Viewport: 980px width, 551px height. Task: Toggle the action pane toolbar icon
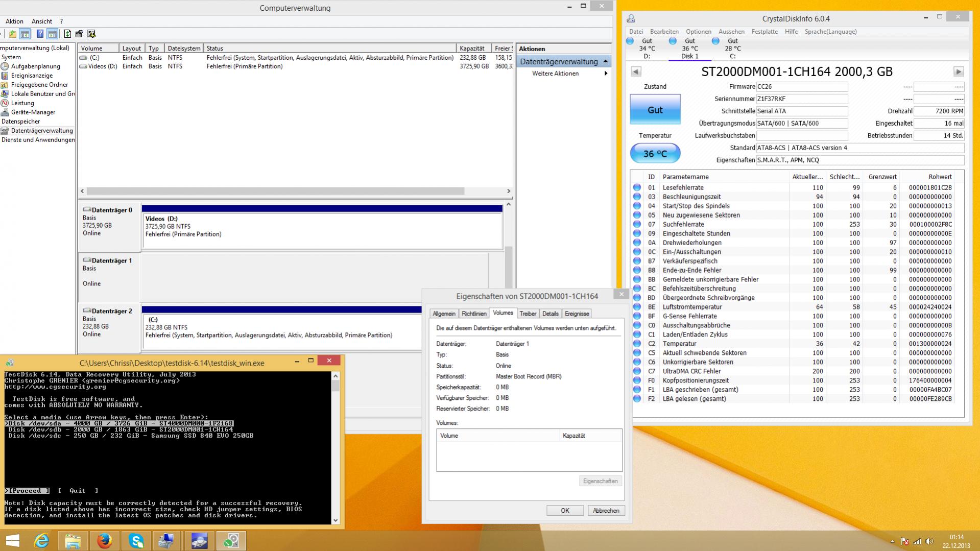[52, 34]
